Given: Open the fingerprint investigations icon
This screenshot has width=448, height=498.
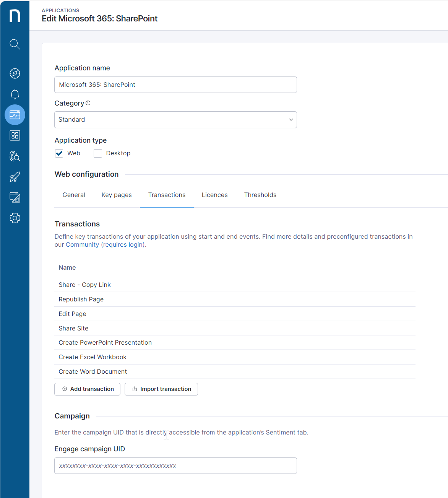Looking at the screenshot, I should pyautogui.click(x=15, y=156).
